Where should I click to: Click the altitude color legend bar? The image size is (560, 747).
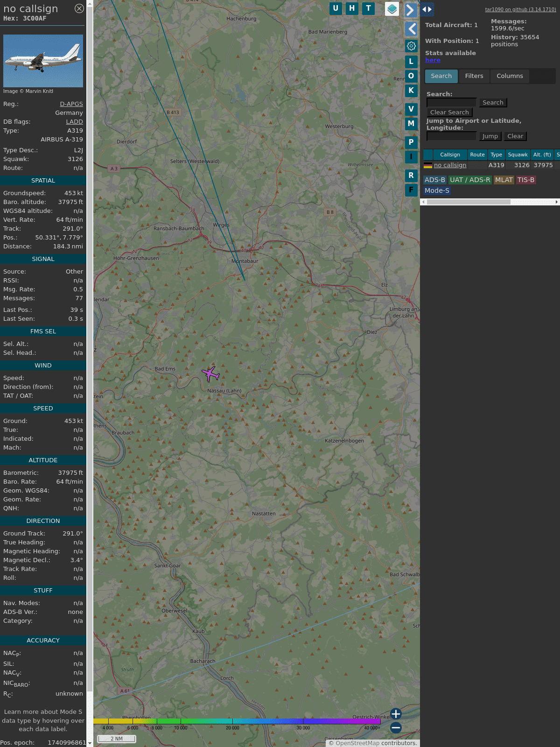(237, 721)
